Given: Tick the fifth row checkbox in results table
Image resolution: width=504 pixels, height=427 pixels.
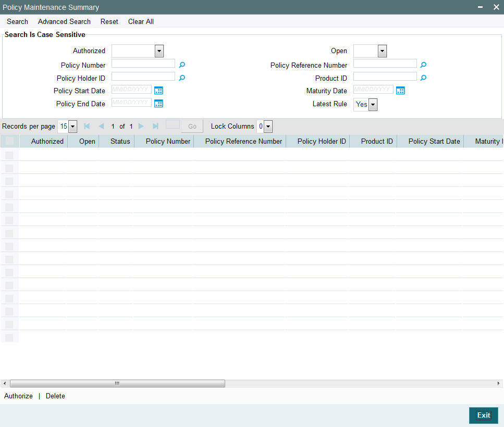Looking at the screenshot, I should pyautogui.click(x=9, y=207).
